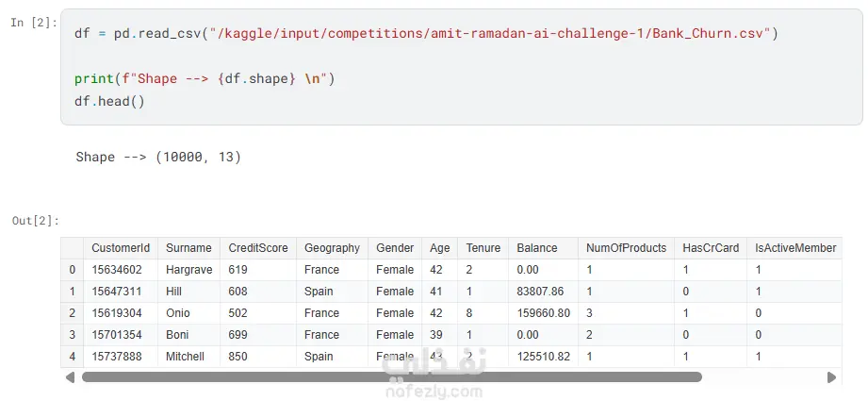Click the CreditScore column header
This screenshot has height=401, width=868.
click(x=258, y=248)
